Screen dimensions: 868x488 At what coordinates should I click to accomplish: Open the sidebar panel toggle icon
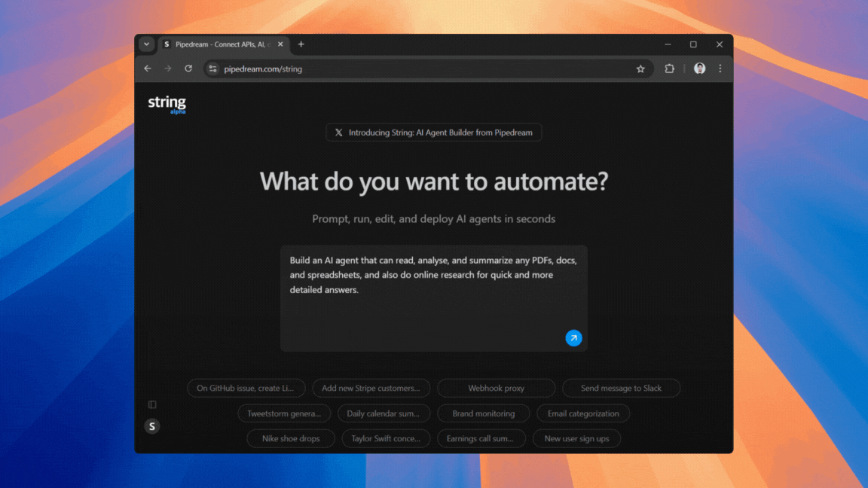tap(152, 404)
